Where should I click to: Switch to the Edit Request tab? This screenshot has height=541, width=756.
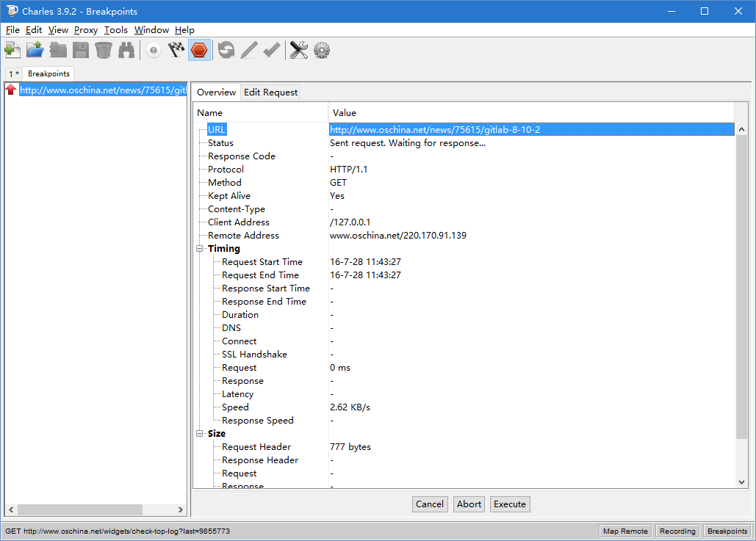click(270, 92)
